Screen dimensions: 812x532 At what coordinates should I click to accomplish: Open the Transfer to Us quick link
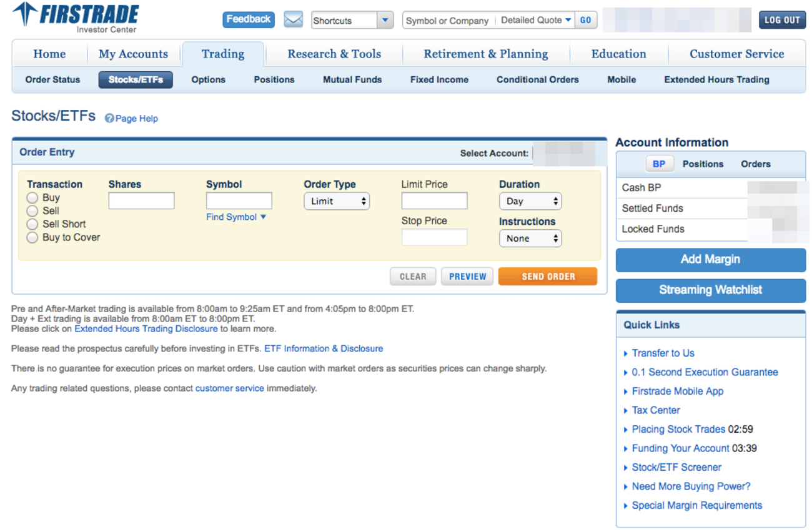pyautogui.click(x=663, y=353)
